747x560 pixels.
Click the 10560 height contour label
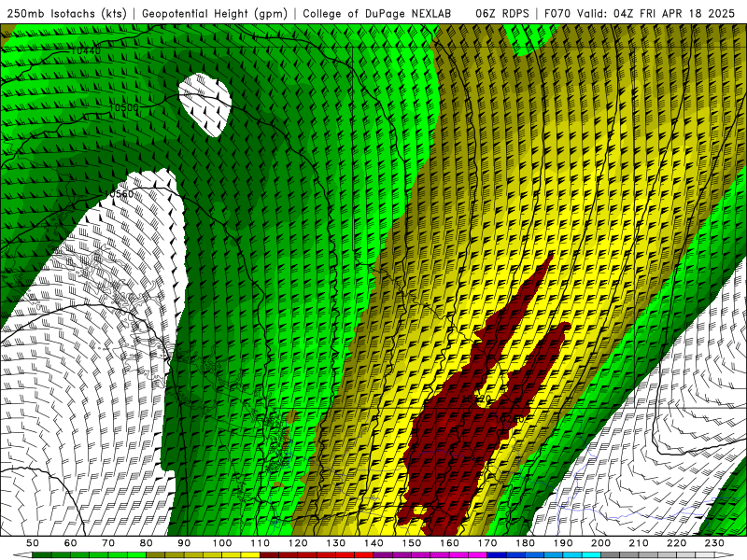(120, 194)
